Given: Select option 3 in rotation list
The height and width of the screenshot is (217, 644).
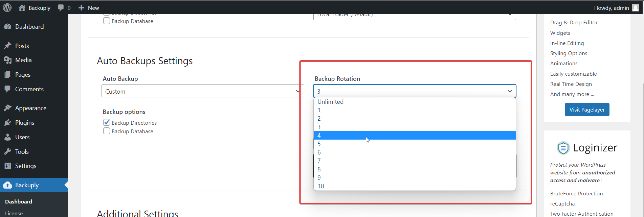Looking at the screenshot, I should point(415,127).
